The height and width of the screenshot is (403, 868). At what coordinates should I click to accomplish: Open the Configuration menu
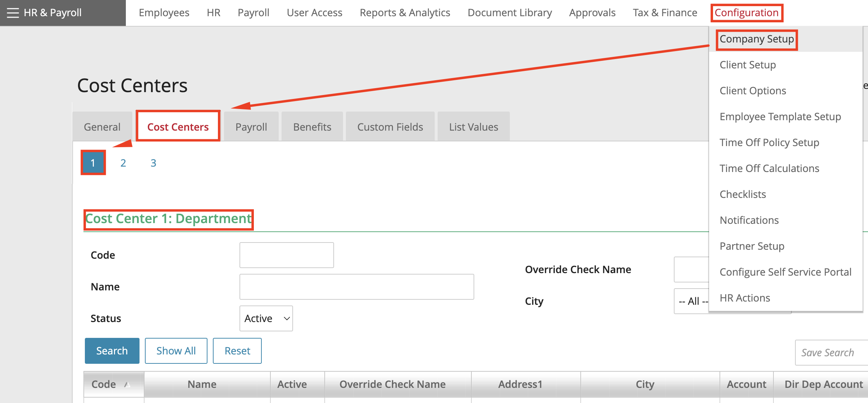(x=746, y=13)
